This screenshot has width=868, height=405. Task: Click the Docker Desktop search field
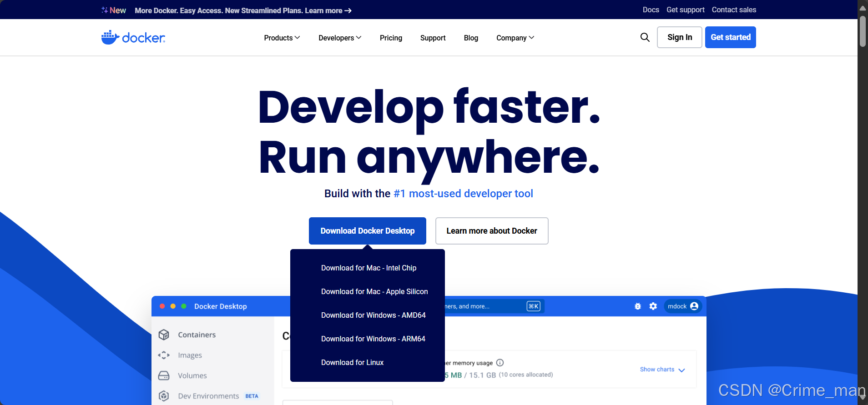click(494, 306)
